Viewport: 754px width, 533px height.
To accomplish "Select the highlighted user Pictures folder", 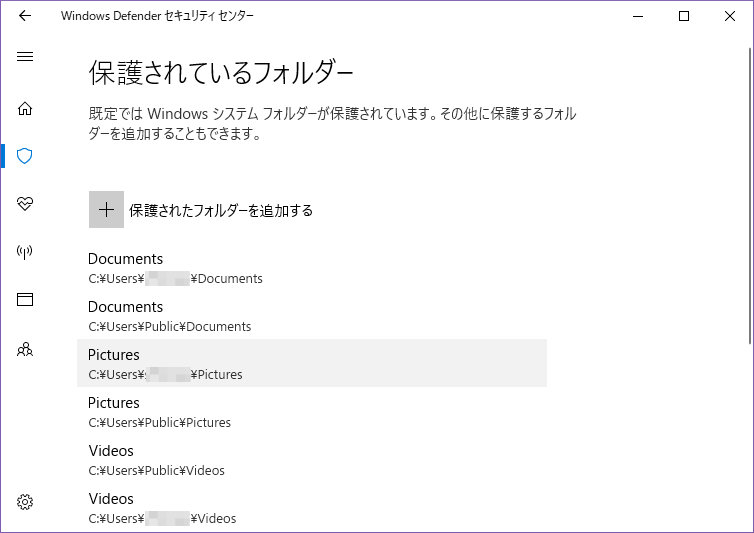I will 311,363.
